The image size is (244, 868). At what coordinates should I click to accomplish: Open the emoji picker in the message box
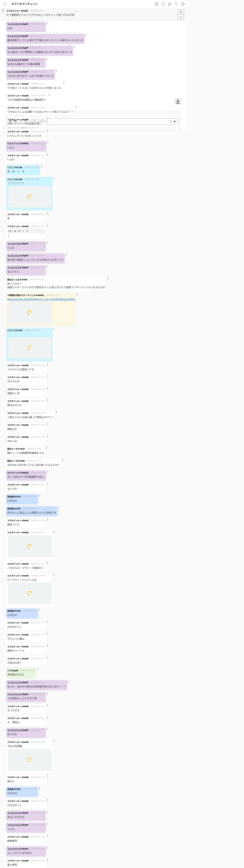tap(170, 121)
